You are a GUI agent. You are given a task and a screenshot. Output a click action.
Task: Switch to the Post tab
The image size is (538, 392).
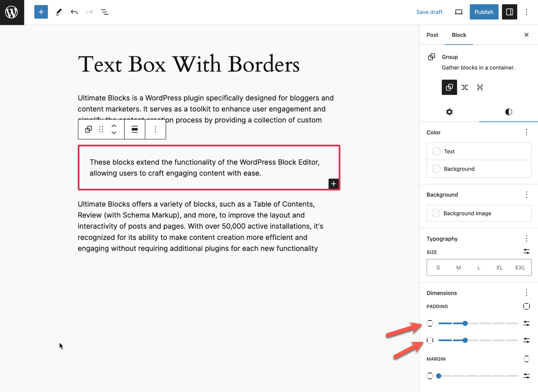click(432, 35)
